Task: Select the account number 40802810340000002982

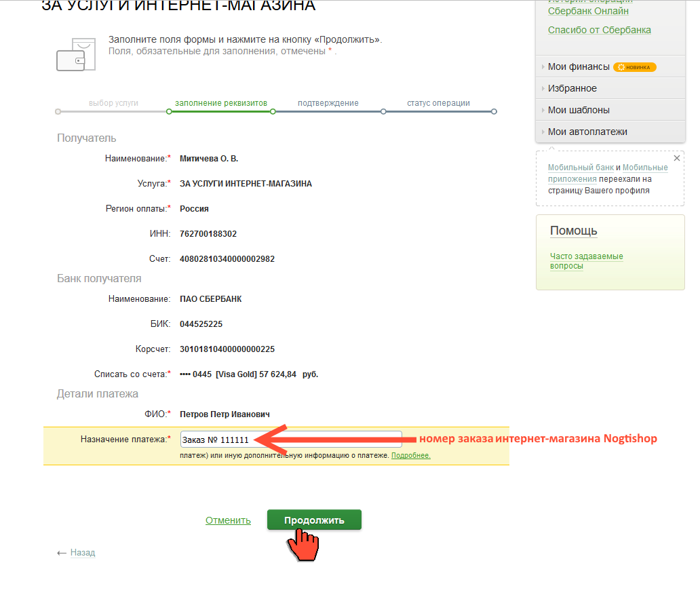Action: coord(227,259)
